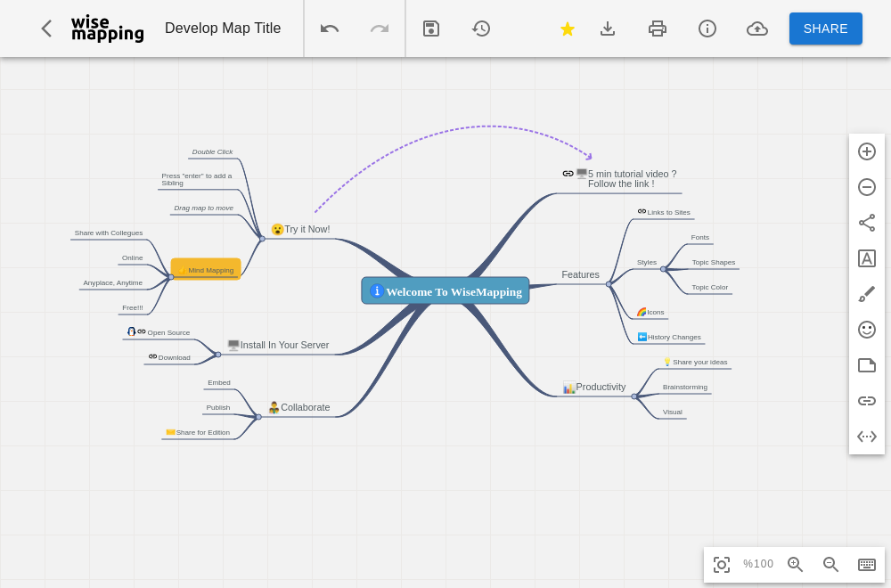Collapse the 'Mind Mapping' branch connector
891x588 pixels.
point(170,277)
